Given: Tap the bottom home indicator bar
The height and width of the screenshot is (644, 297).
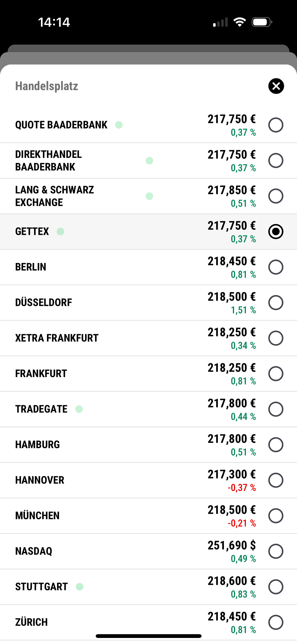Looking at the screenshot, I should point(148,636).
